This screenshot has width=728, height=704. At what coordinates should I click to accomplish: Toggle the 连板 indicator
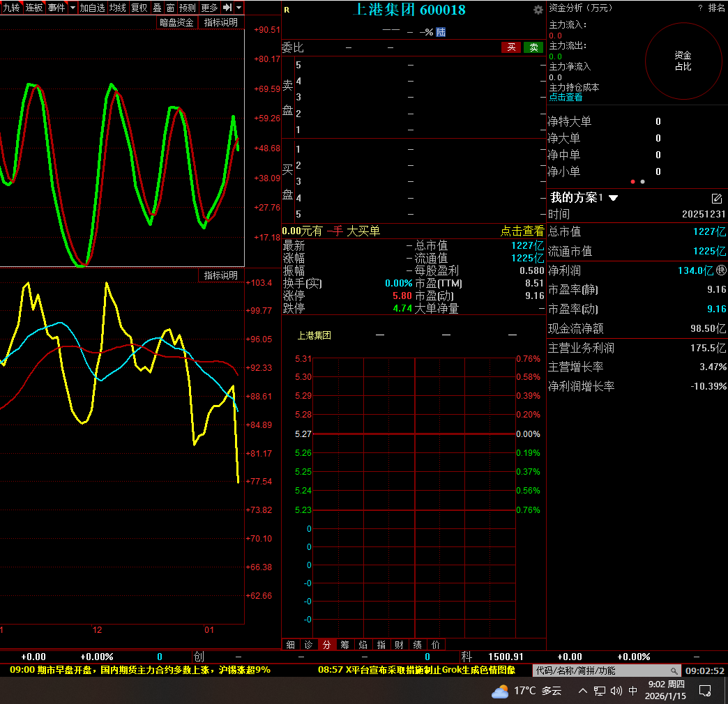[34, 8]
